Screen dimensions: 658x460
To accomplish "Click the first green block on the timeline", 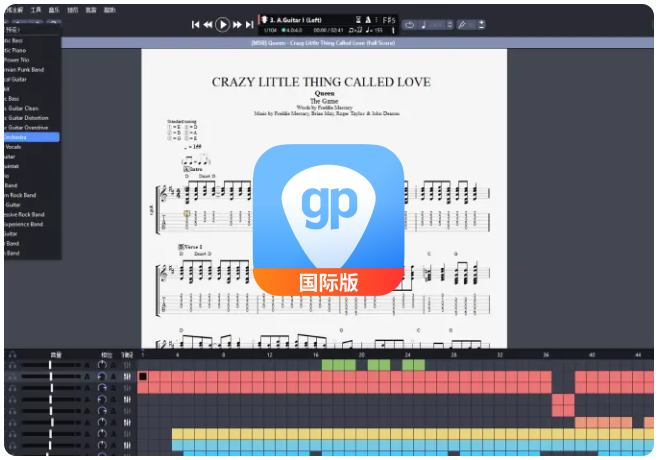I will click(338, 366).
